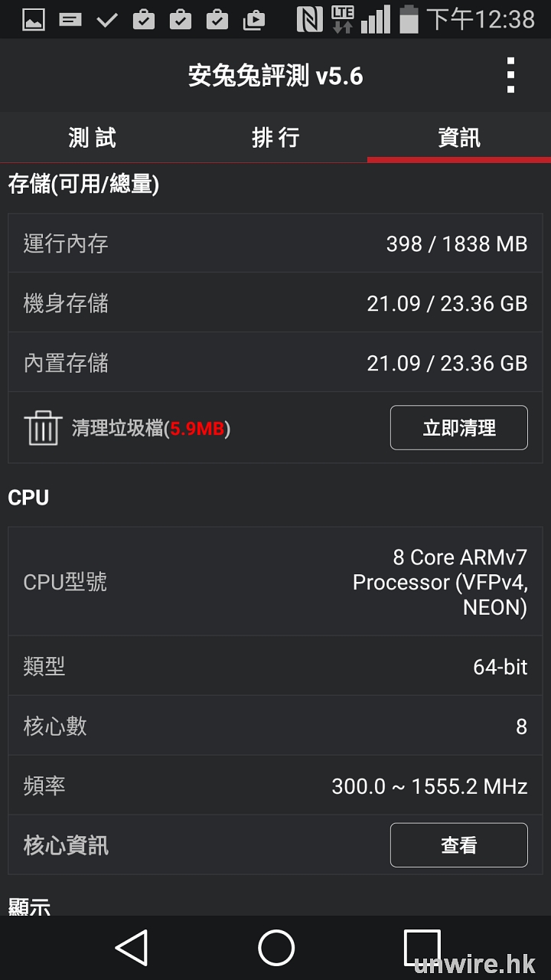
Task: Tap the 查看 core info button
Action: click(458, 844)
